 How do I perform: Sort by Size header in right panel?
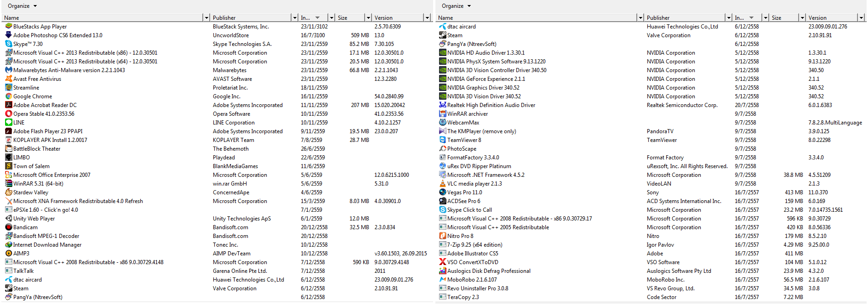click(784, 18)
